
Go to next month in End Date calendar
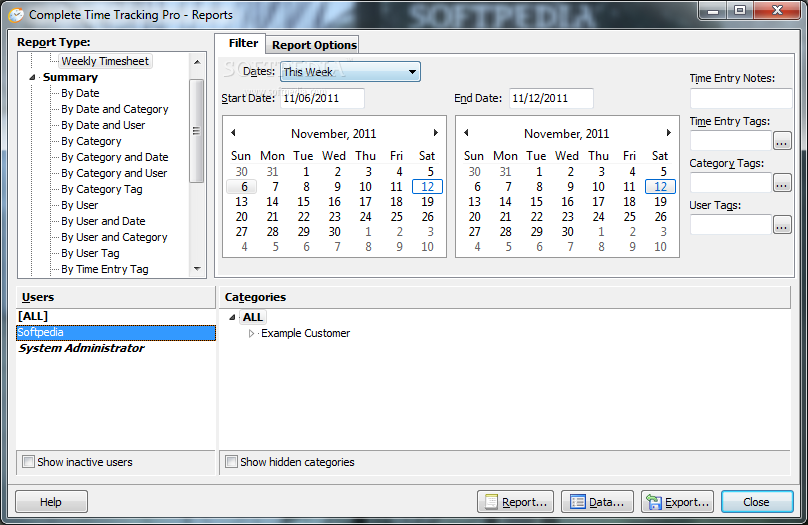[668, 133]
